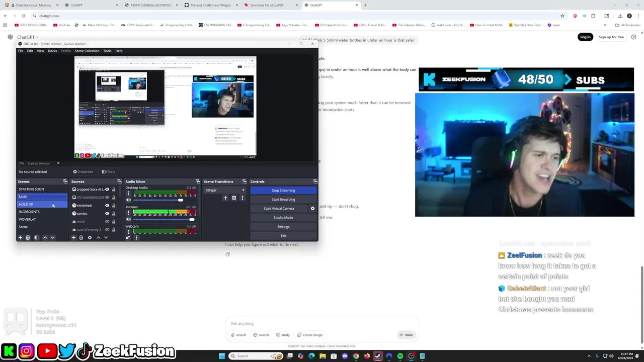Open OBS Scene Collection menu
Screen dimensions: 644x362
pos(87,51)
